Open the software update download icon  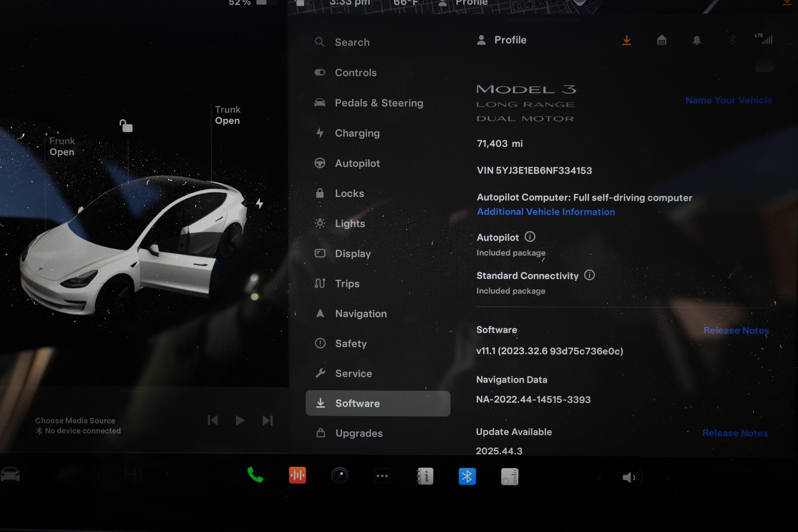(x=627, y=40)
